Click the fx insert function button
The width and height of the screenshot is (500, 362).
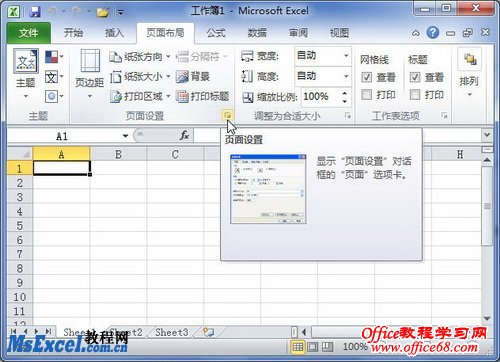pyautogui.click(x=184, y=135)
